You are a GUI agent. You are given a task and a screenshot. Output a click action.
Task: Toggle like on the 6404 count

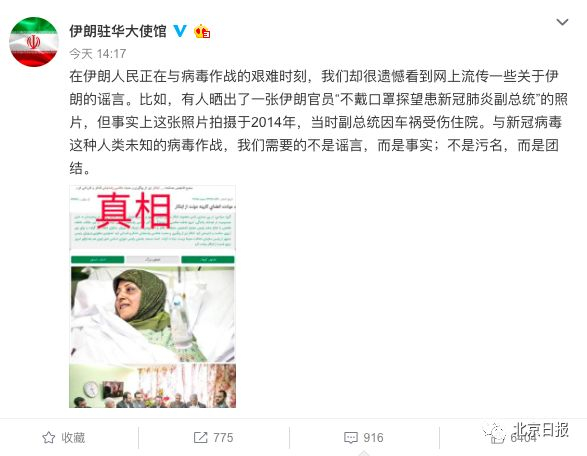pos(523,438)
